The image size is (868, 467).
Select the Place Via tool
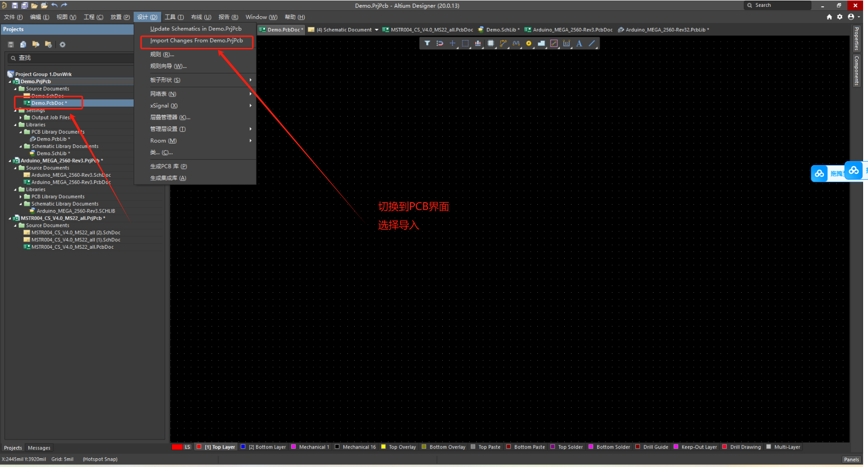click(529, 43)
